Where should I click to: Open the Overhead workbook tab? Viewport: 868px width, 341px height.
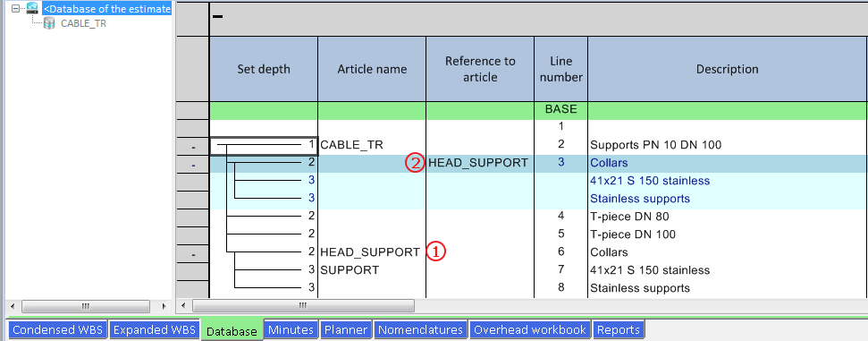pos(530,330)
